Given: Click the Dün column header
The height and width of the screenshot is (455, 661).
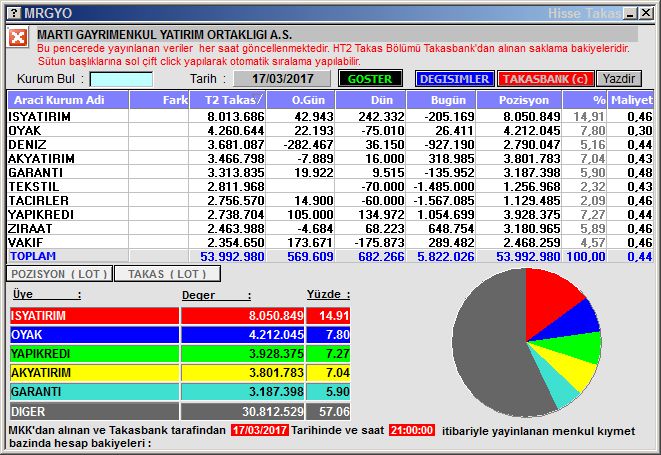Looking at the screenshot, I should pyautogui.click(x=371, y=100).
